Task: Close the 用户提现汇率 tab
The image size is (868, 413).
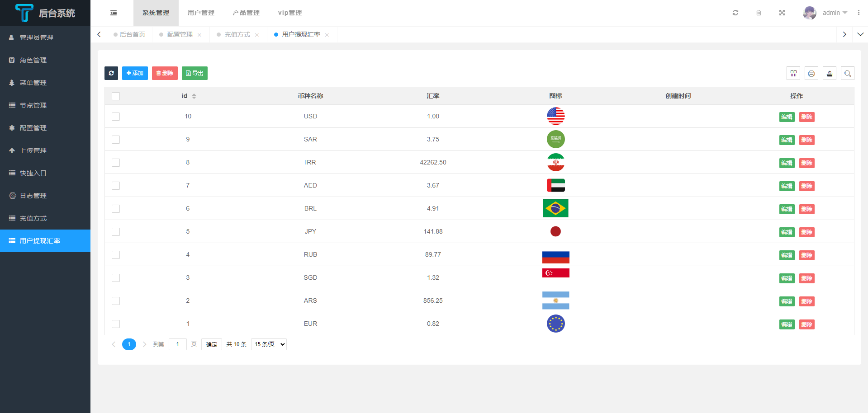Action: [x=327, y=35]
